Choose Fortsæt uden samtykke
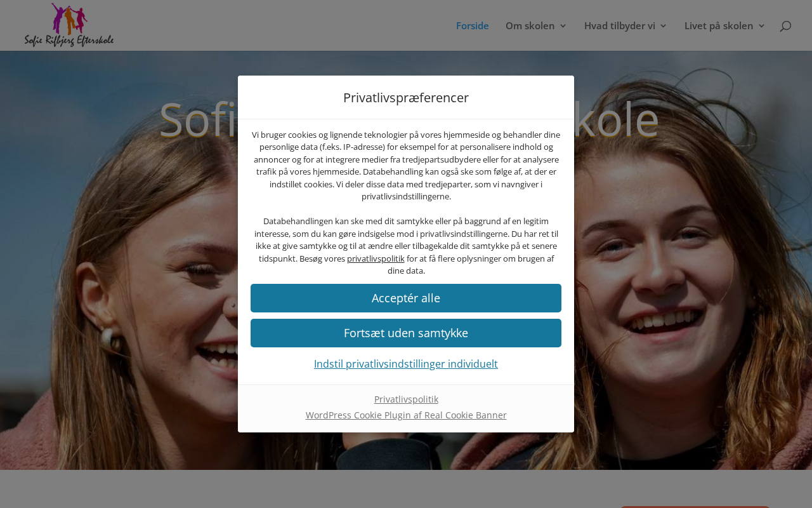Viewport: 812px width, 508px height. click(406, 333)
